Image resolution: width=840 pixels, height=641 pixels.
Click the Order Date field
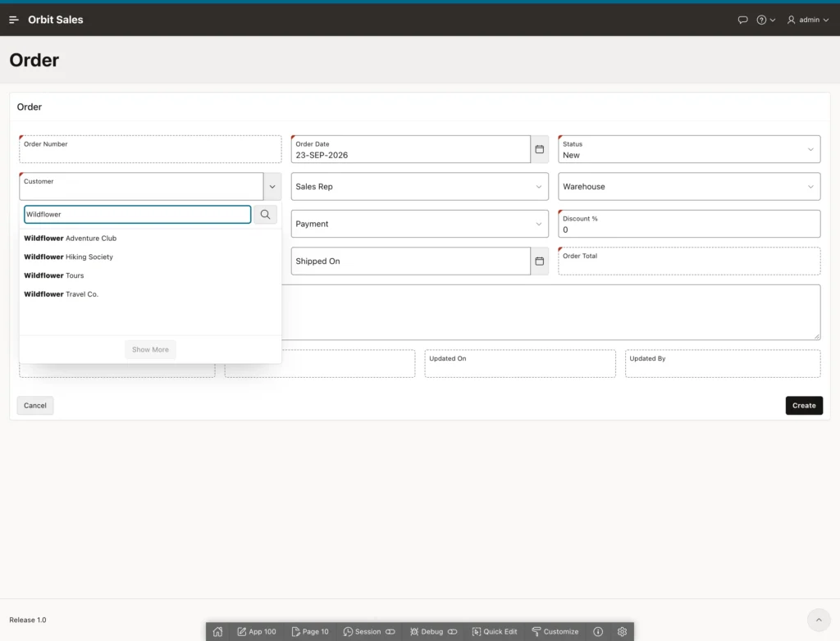pos(410,149)
